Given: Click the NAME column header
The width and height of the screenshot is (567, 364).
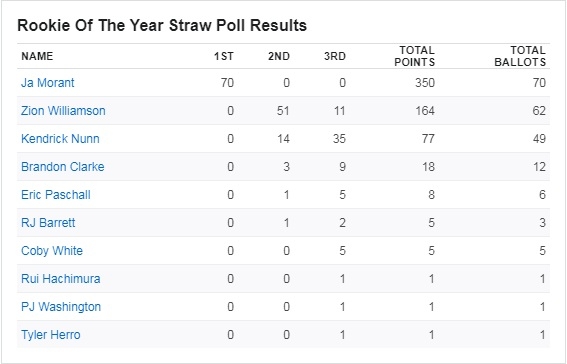Looking at the screenshot, I should point(37,56).
